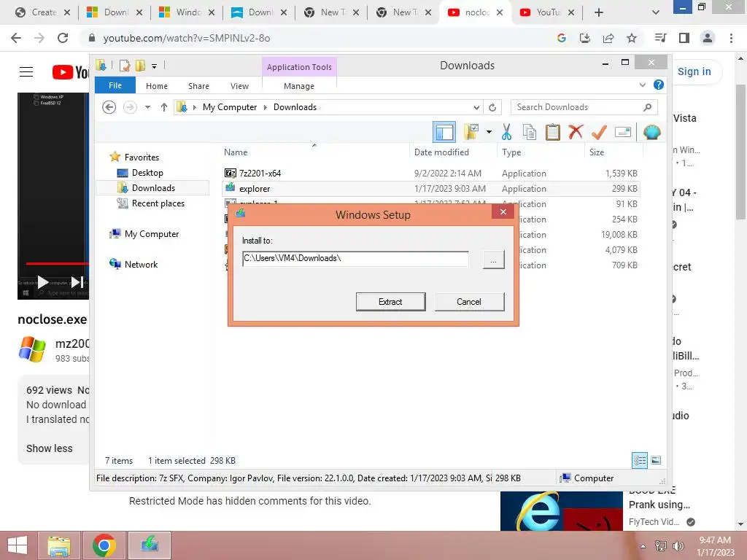The image size is (747, 560).
Task: Select the 7z2201-x64 file
Action: click(430, 174)
